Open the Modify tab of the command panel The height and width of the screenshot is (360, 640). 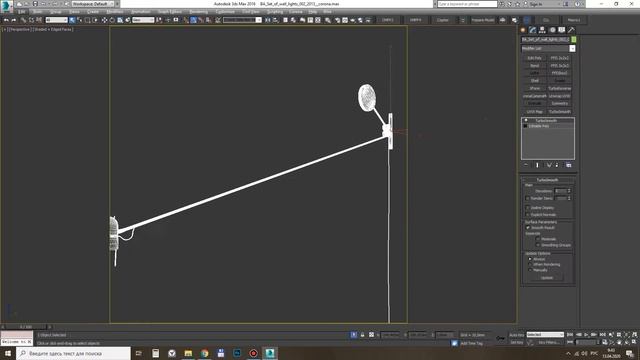click(x=533, y=30)
